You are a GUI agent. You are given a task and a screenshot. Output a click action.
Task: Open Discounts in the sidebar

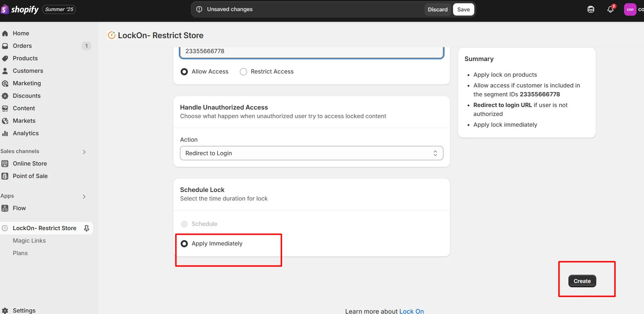coord(27,96)
